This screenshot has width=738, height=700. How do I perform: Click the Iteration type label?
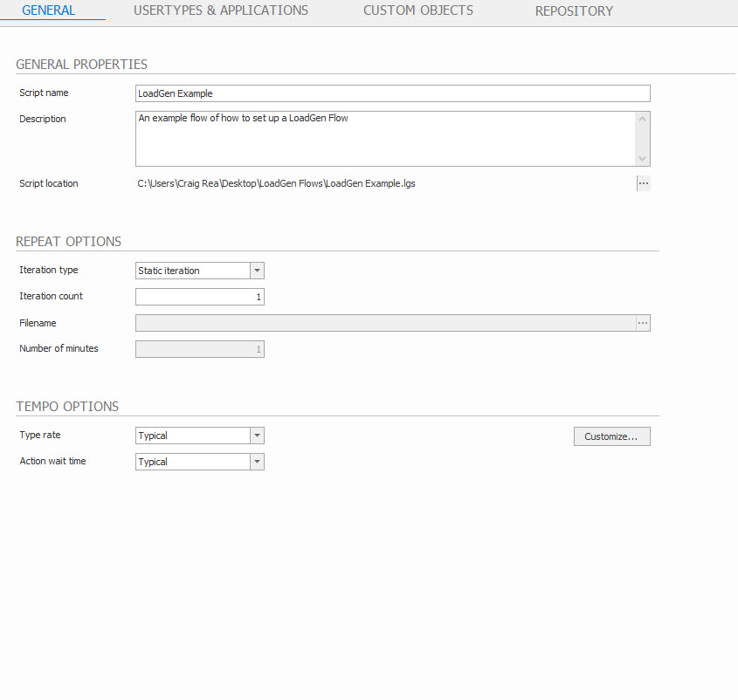tap(49, 270)
